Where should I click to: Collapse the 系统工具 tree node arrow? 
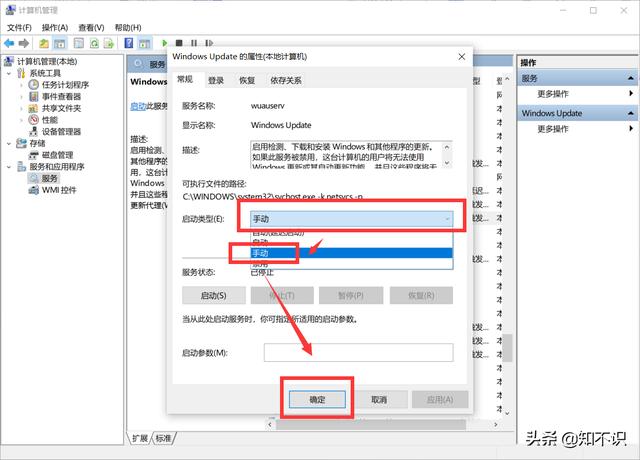click(x=9, y=73)
